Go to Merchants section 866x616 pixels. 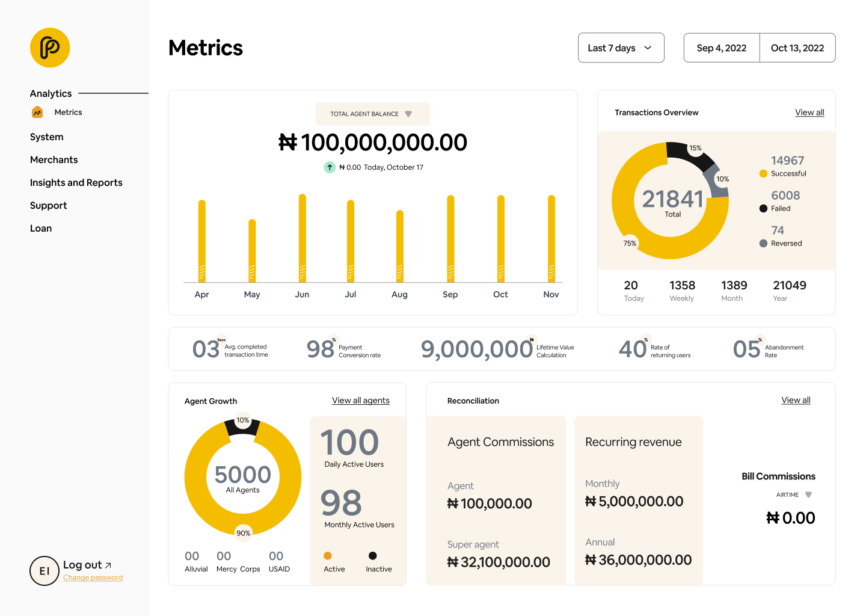pyautogui.click(x=54, y=159)
